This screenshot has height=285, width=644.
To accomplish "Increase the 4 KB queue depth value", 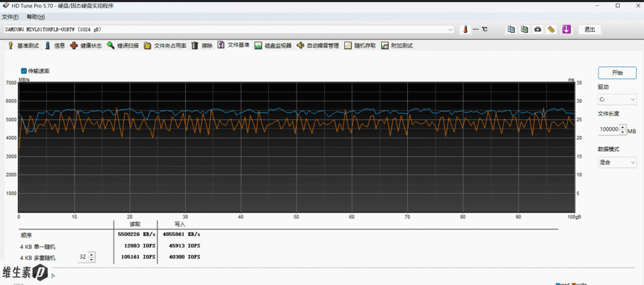I will tap(91, 254).
